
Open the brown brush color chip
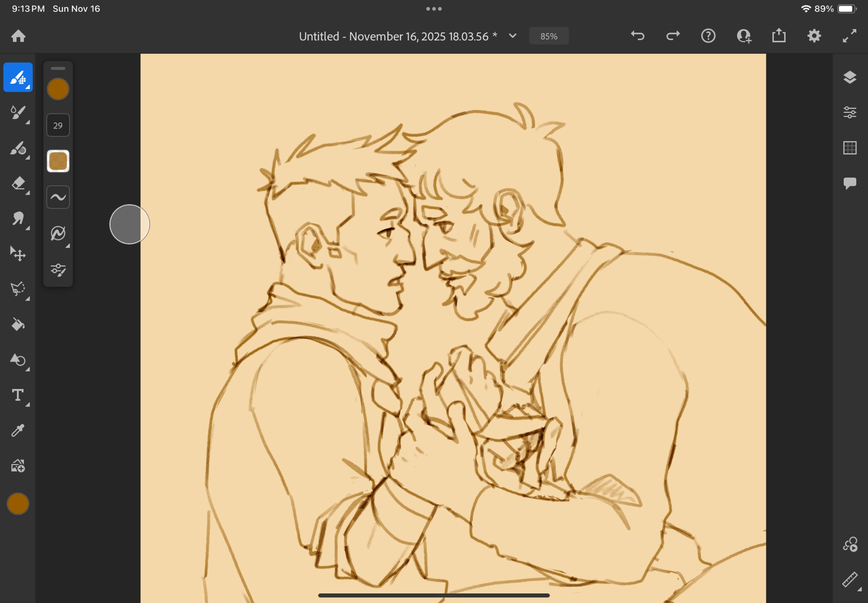[x=58, y=89]
